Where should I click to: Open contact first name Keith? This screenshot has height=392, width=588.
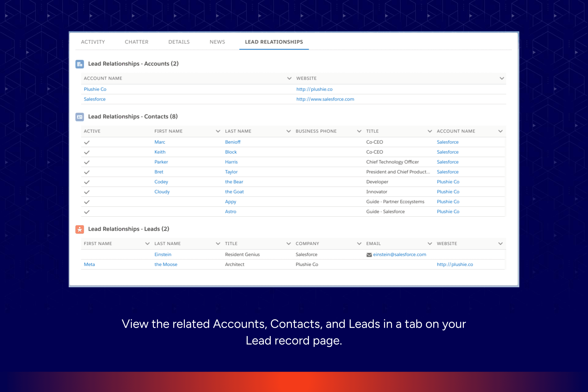click(160, 152)
